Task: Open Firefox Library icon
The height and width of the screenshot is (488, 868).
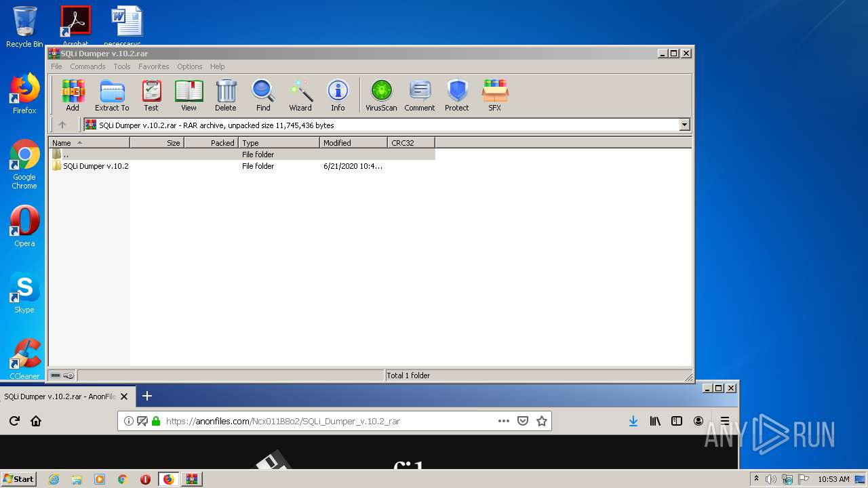Action: click(655, 421)
